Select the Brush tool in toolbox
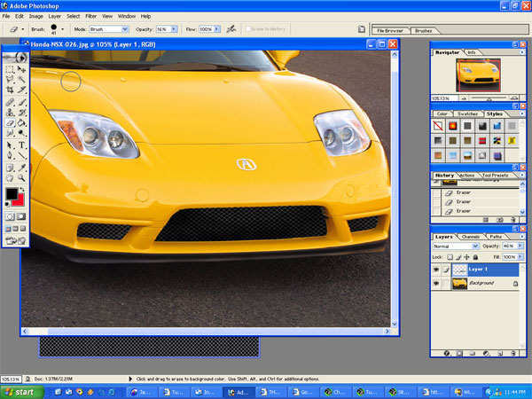Screen dimensions: 532x399 tap(21, 102)
